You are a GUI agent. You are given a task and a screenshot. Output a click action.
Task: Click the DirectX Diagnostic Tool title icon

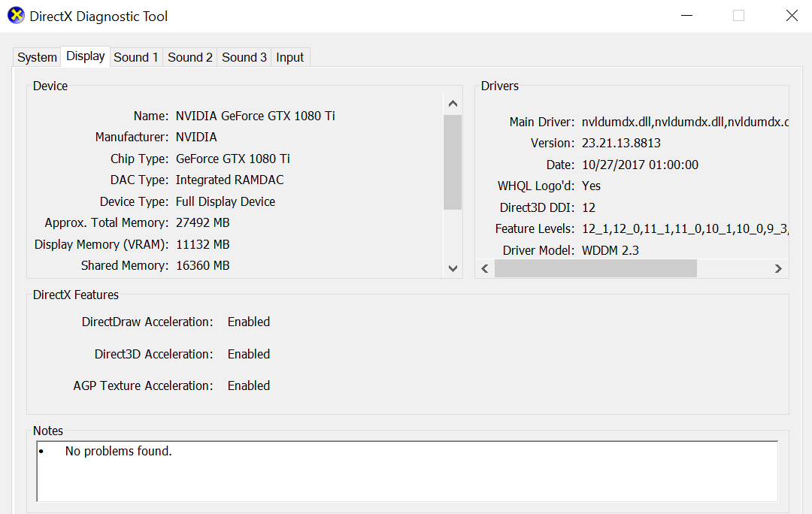16,16
